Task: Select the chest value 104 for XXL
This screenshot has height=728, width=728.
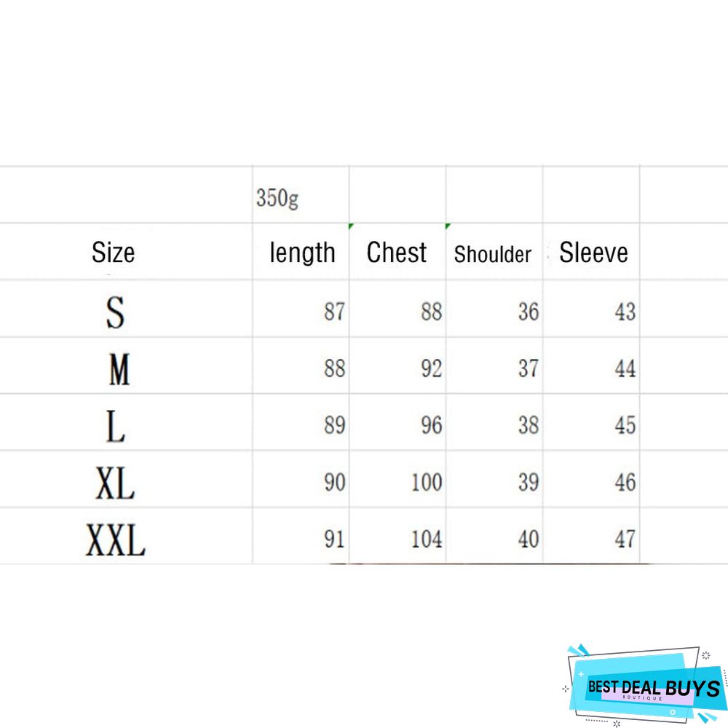Action: point(427,539)
